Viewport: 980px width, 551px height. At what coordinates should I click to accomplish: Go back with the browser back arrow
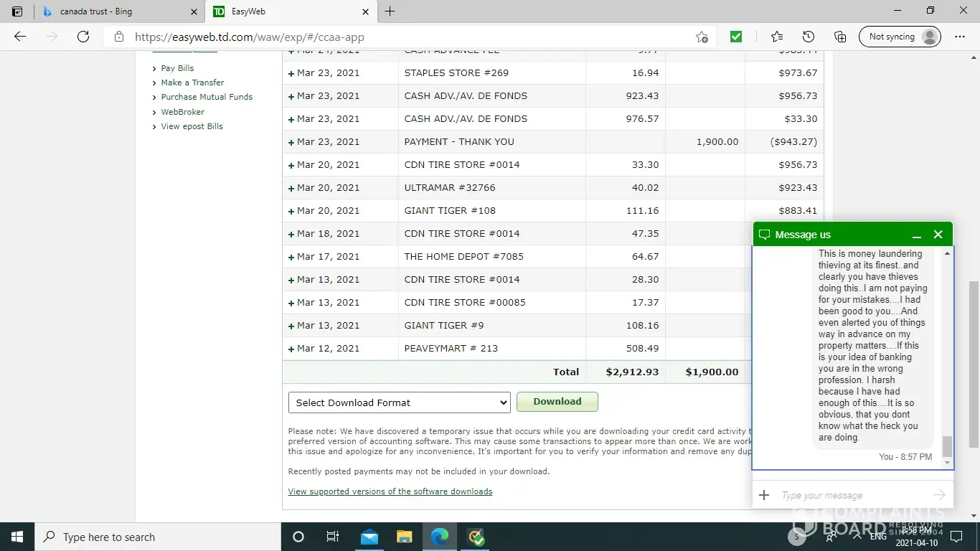point(20,37)
